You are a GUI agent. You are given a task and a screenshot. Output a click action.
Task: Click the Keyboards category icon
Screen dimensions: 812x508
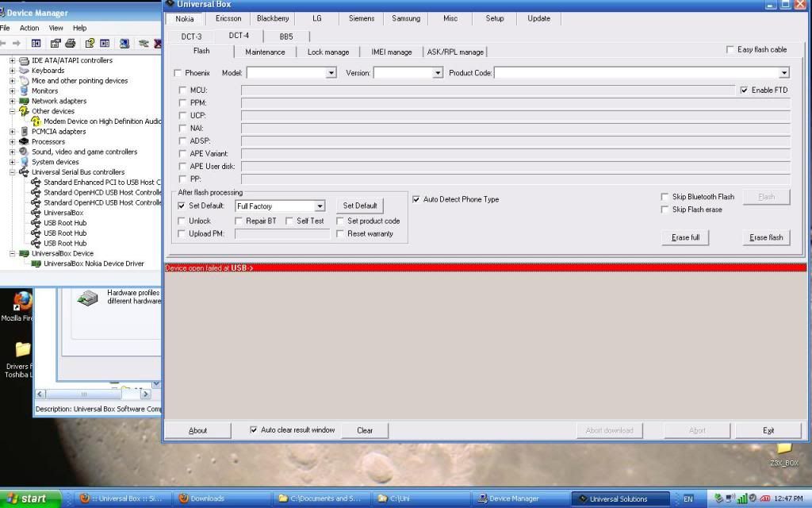24,71
